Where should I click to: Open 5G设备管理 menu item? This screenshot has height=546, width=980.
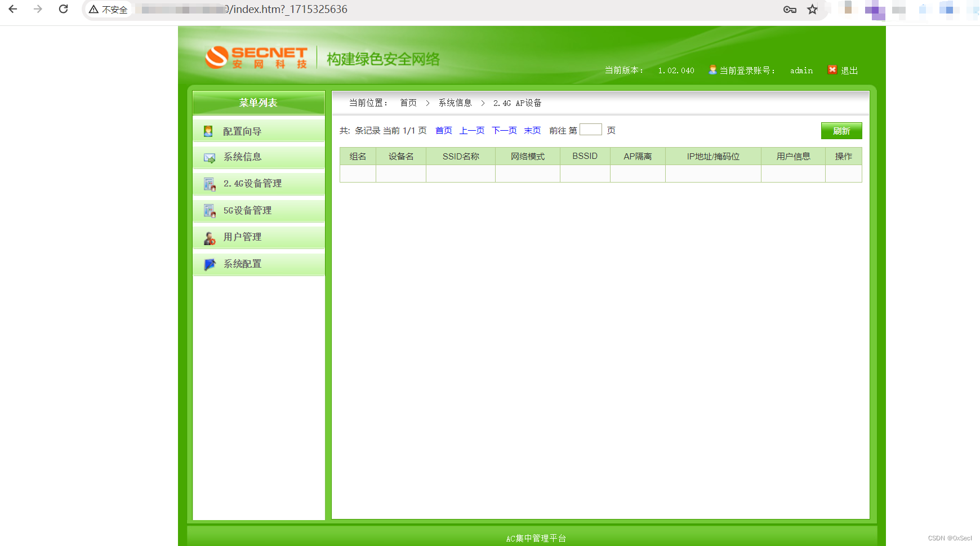pos(259,211)
